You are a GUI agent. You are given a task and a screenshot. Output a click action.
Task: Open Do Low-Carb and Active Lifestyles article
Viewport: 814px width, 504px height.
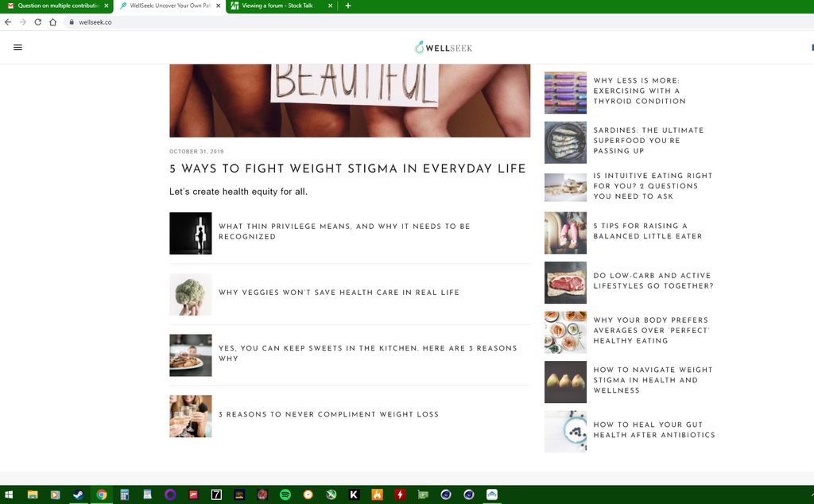pyautogui.click(x=653, y=281)
